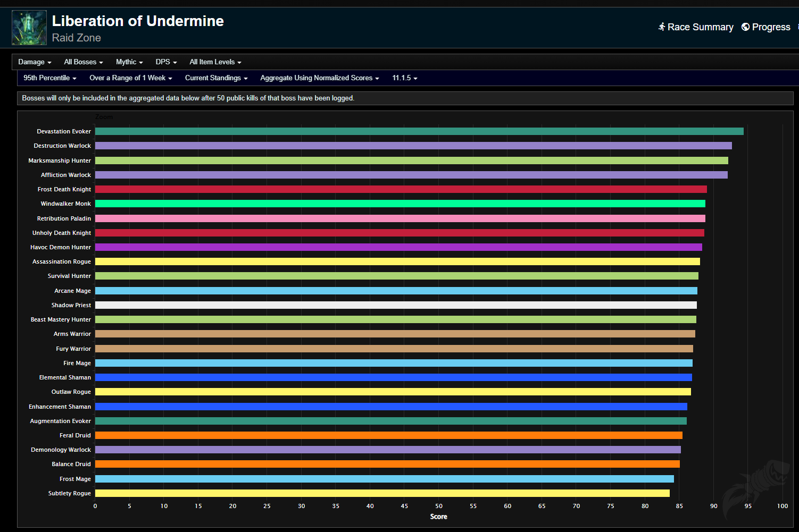Click the Enhancement Shaman label

point(60,407)
